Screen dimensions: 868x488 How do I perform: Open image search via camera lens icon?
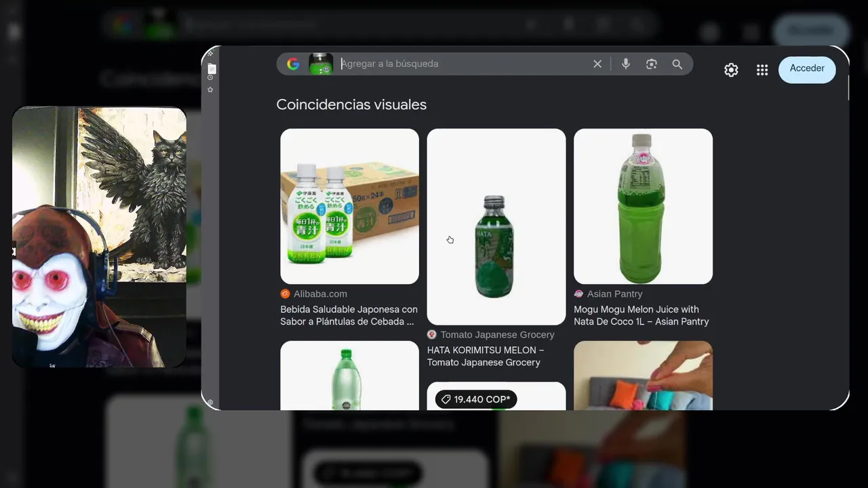[x=652, y=64]
